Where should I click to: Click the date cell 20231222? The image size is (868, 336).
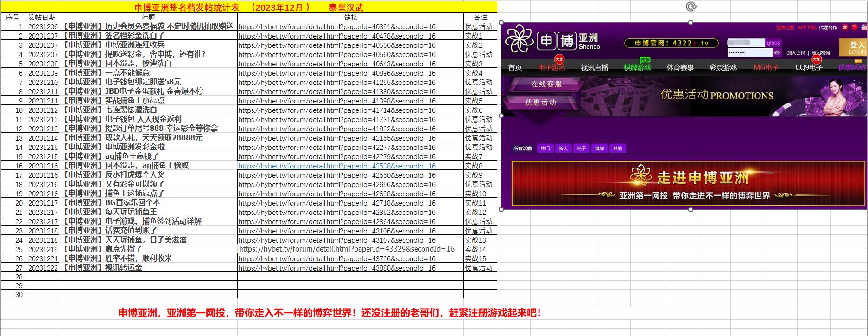click(42, 268)
